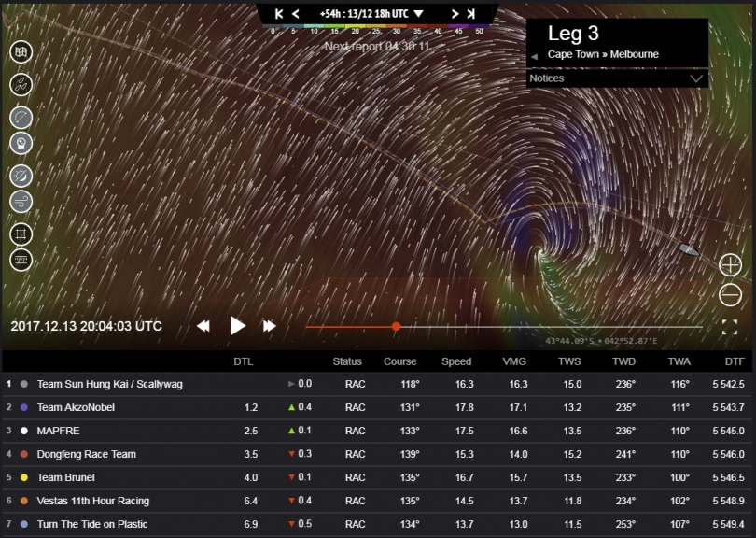Select Team AkzoNobel in leaderboard
This screenshot has width=756, height=538.
click(377, 408)
